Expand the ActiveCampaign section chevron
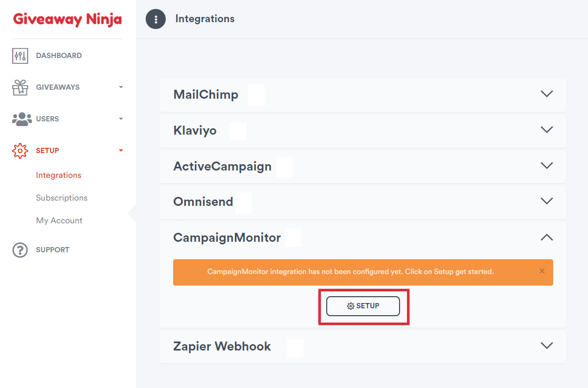This screenshot has width=588, height=388. coord(547,165)
